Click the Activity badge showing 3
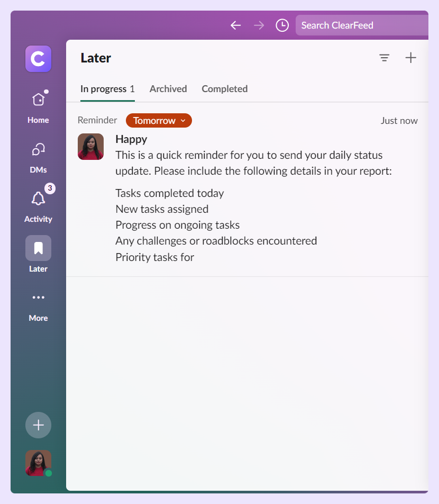Image resolution: width=439 pixels, height=504 pixels. click(x=50, y=188)
